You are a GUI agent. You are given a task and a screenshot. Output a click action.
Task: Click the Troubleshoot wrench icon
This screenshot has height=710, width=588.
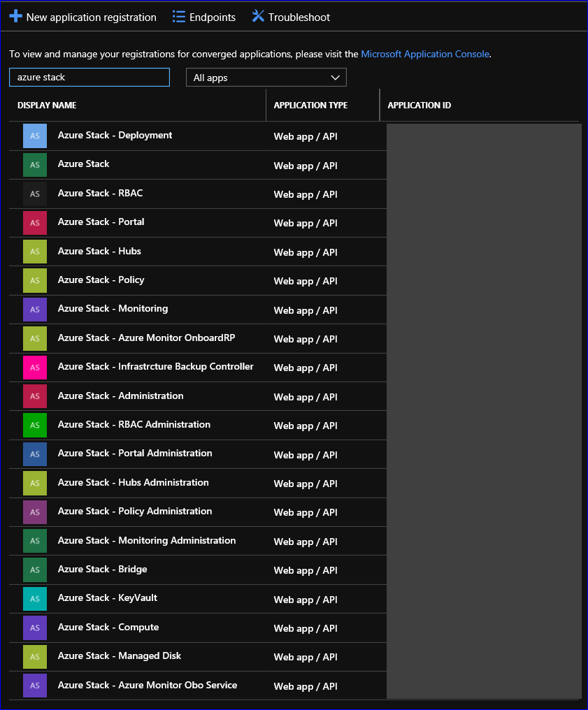pyautogui.click(x=258, y=16)
